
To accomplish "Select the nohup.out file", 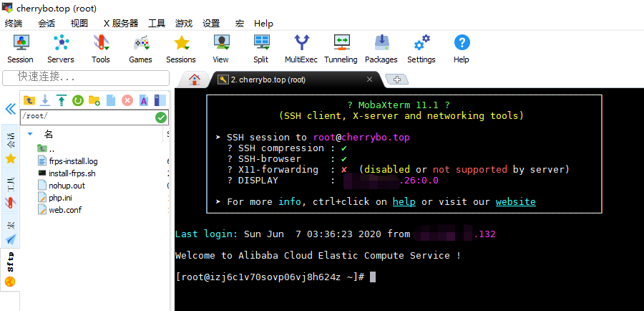I will pos(62,186).
